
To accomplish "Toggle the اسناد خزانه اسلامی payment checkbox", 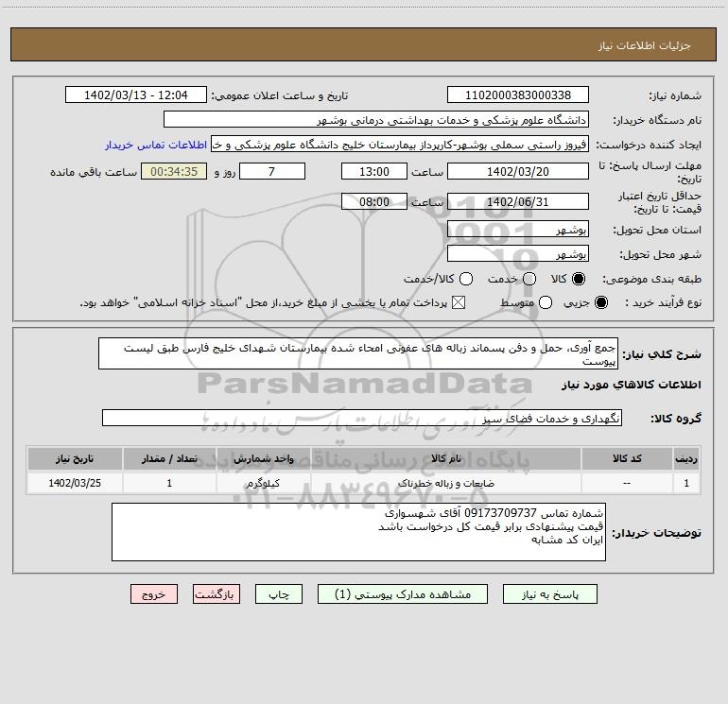I will pyautogui.click(x=459, y=302).
